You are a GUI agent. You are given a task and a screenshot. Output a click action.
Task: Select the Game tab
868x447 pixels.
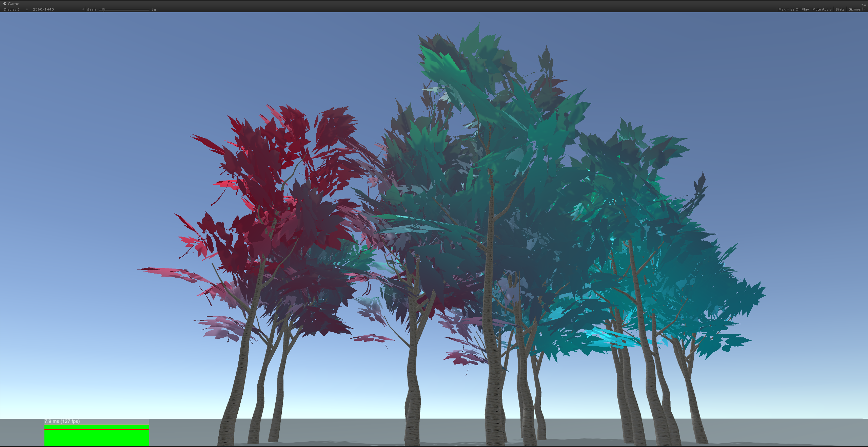pyautogui.click(x=14, y=4)
